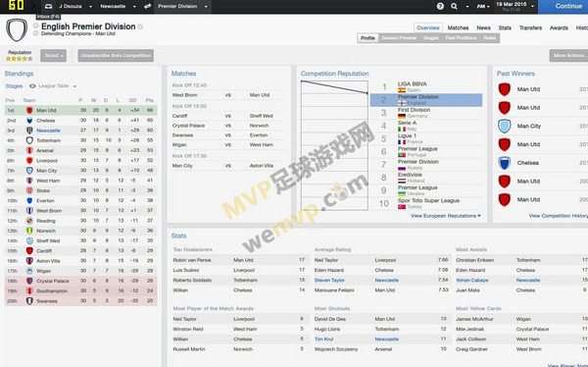Click Chelsea badge in standings row 2nd
The width and height of the screenshot is (588, 367).
[x=29, y=121]
